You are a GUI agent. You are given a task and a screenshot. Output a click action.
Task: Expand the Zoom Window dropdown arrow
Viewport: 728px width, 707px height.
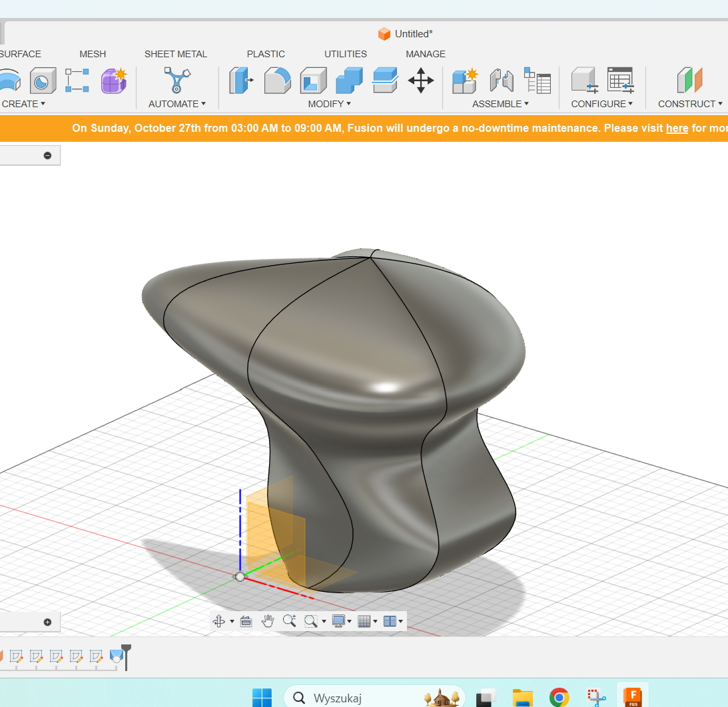click(324, 621)
